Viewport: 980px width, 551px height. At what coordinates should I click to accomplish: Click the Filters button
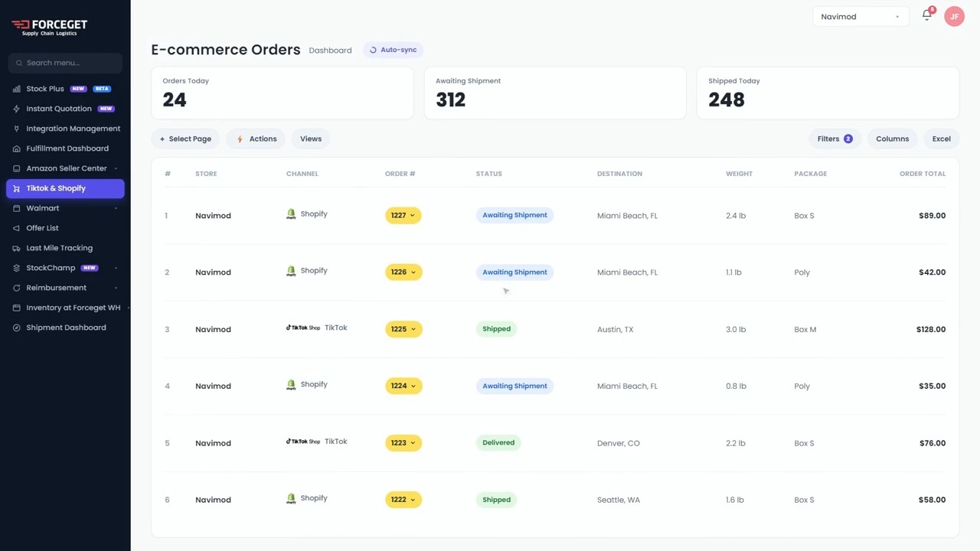coord(835,139)
